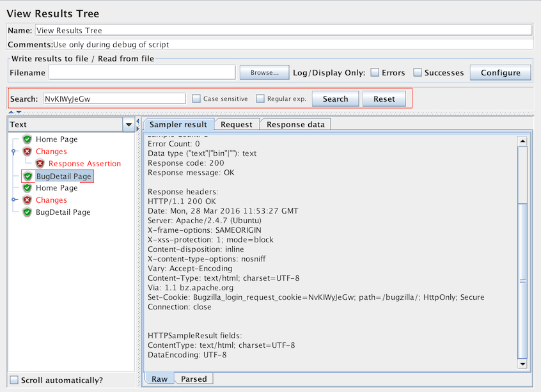
Task: Click the sampler result vertical scrollbar thumb
Action: (522, 280)
